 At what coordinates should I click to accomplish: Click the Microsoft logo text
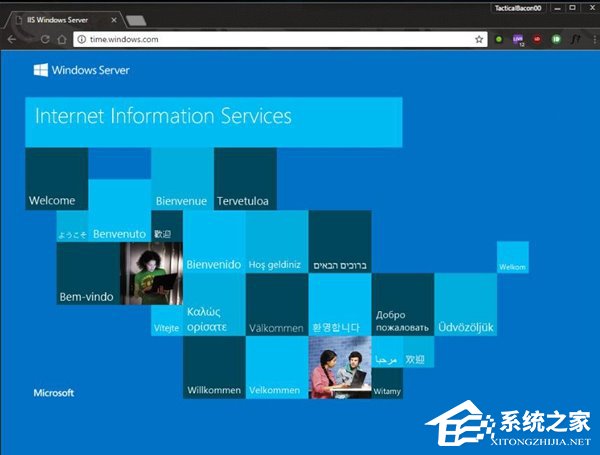pyautogui.click(x=54, y=393)
